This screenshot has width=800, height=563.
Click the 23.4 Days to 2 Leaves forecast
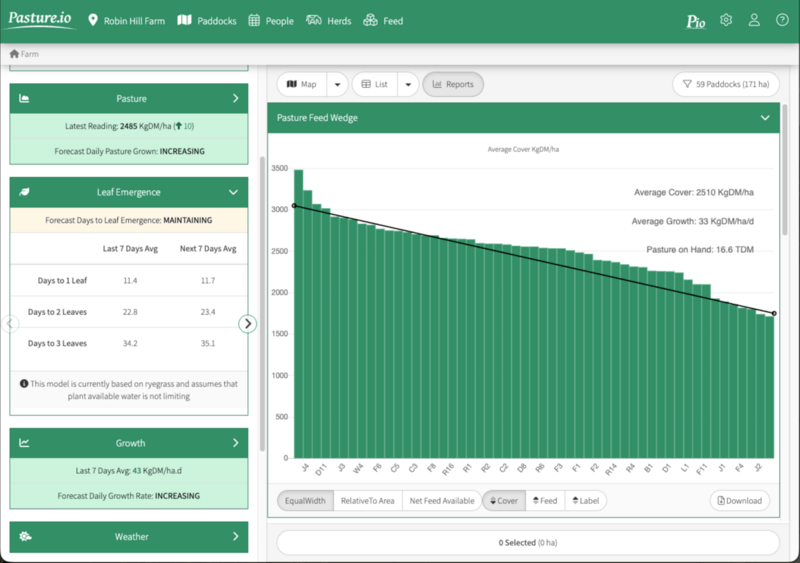pos(208,312)
